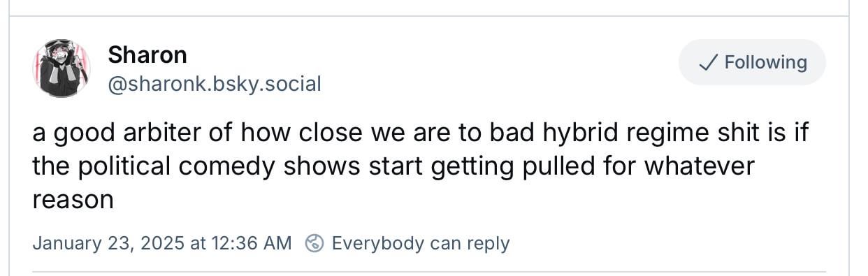The width and height of the screenshot is (868, 276).
Task: Open the January 23, 2025 timestamp
Action: click(x=161, y=243)
